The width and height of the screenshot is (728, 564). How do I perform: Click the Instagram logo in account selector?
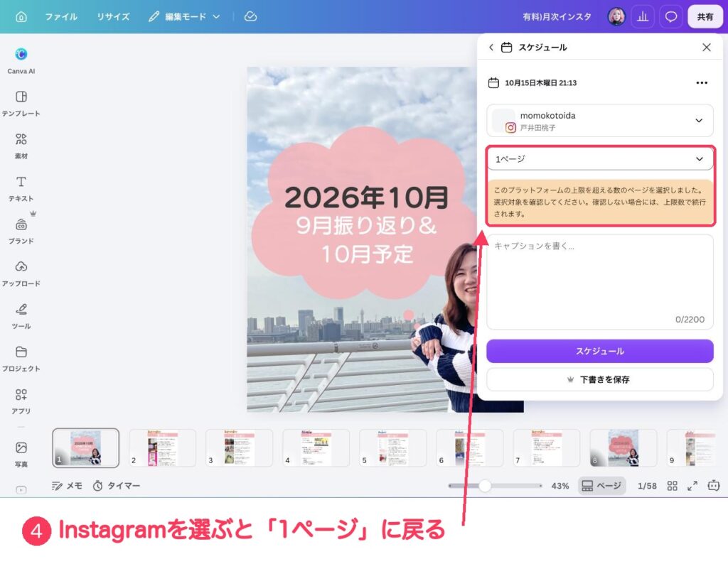[510, 128]
